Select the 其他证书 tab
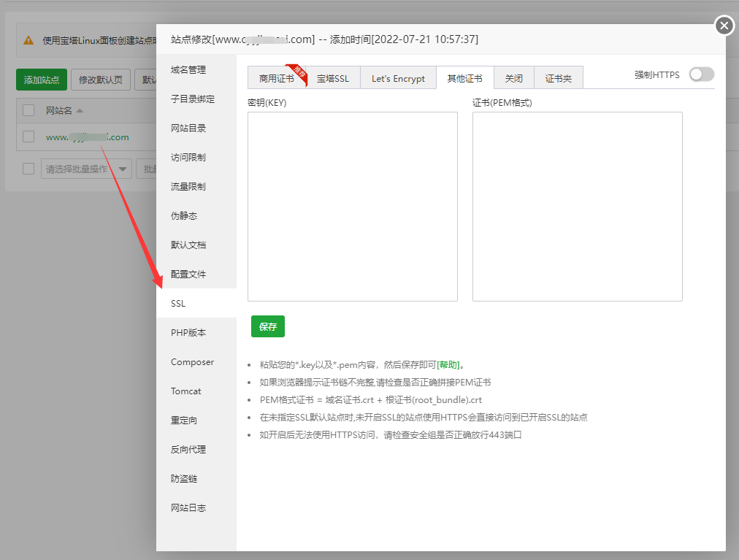Image resolution: width=739 pixels, height=560 pixels. [x=464, y=78]
